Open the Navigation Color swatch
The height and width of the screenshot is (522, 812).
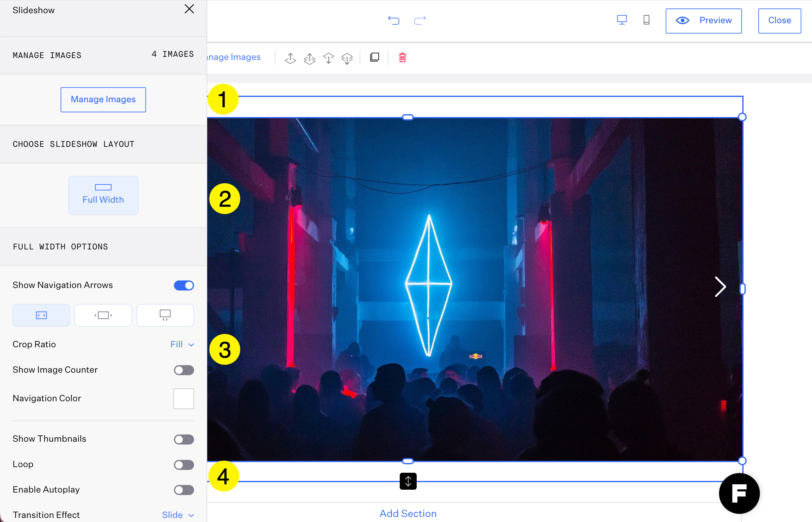(183, 399)
